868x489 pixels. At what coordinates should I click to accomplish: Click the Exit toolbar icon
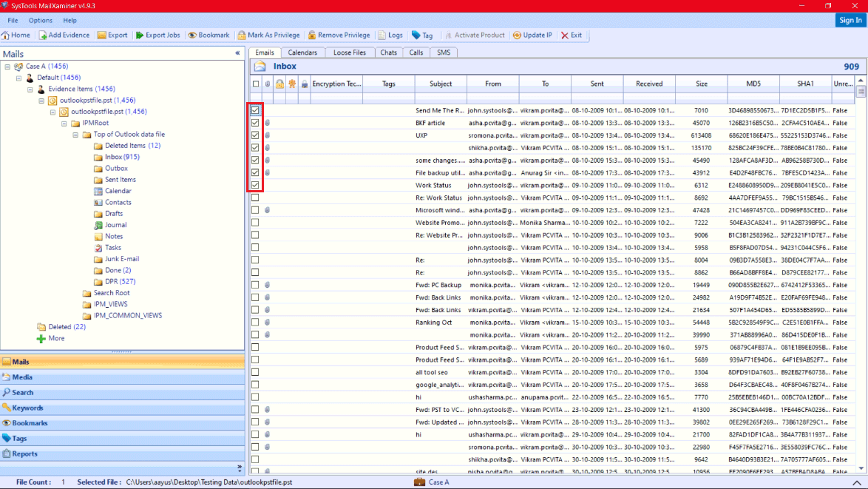pos(565,36)
